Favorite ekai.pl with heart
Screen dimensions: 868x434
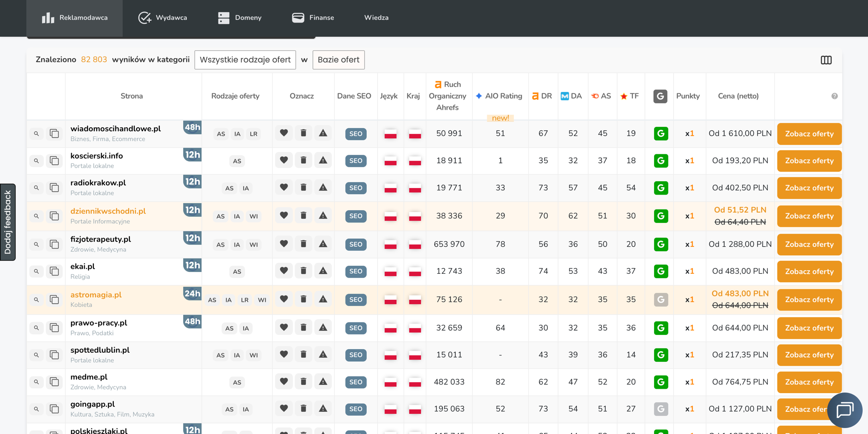[x=284, y=271]
